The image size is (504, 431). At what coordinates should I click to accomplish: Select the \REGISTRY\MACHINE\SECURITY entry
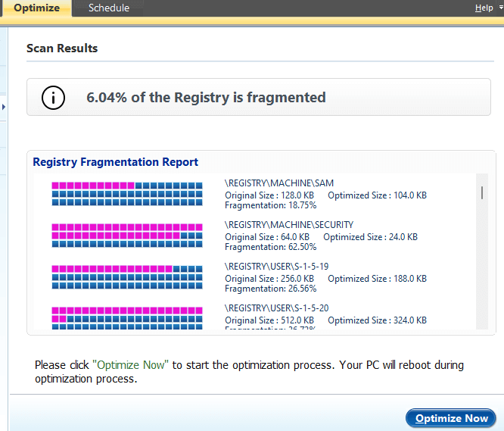pyautogui.click(x=288, y=225)
